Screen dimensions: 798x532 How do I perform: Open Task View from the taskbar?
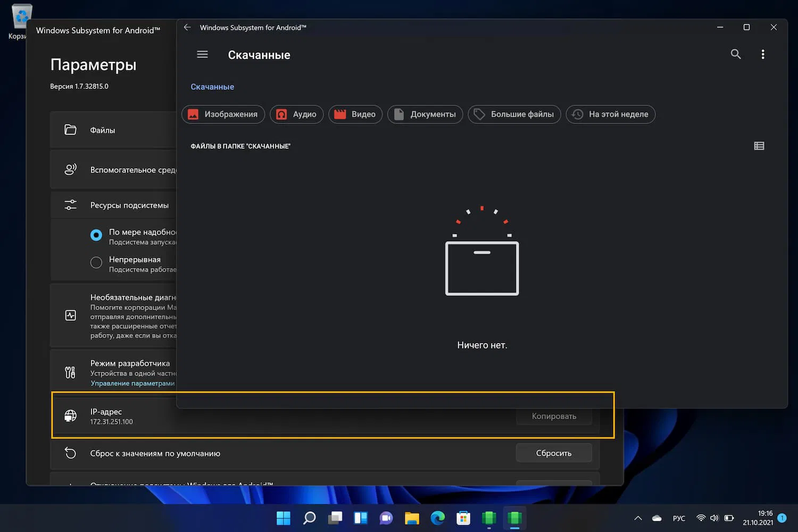(x=335, y=518)
